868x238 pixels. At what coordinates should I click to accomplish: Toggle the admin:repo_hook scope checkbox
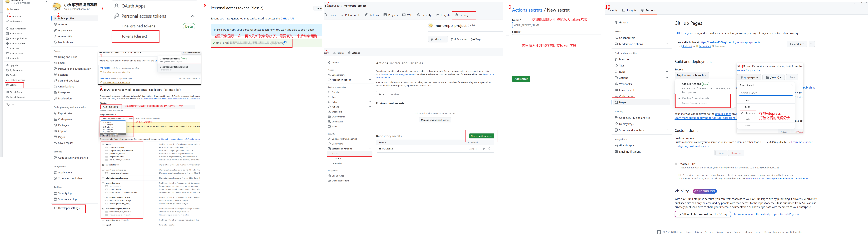pos(103,209)
